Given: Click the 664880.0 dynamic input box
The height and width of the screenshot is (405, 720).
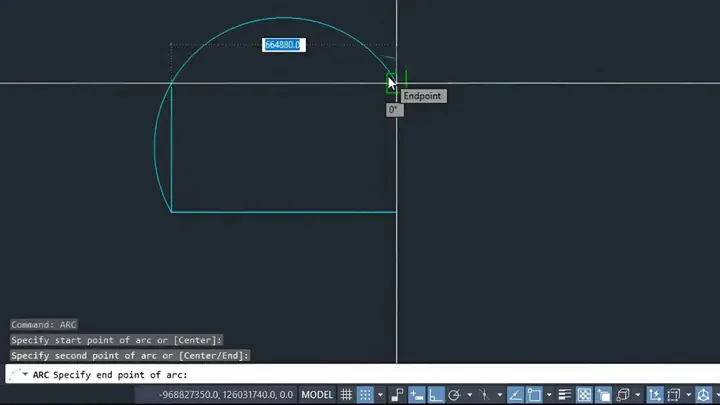Looking at the screenshot, I should (x=284, y=45).
